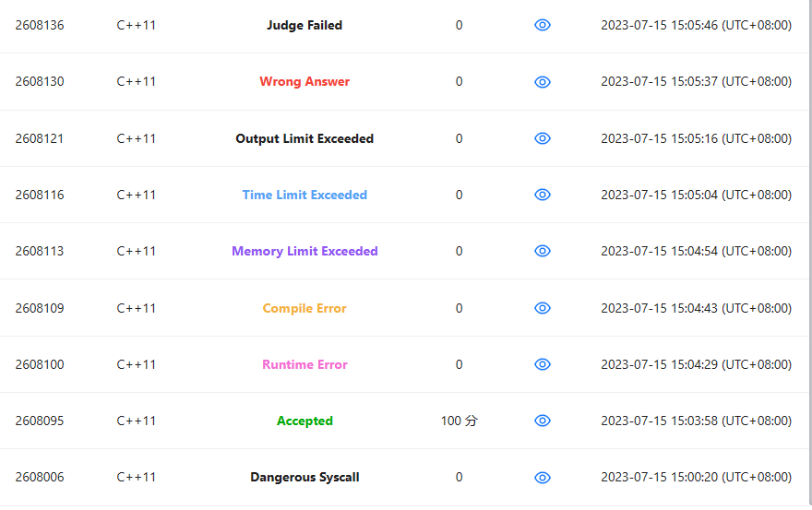Click the Runtime Error status label
This screenshot has width=812, height=510.
tap(304, 364)
